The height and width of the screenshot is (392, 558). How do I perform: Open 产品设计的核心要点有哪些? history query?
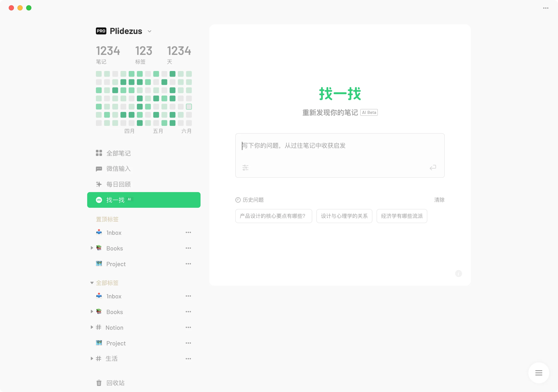pos(274,216)
